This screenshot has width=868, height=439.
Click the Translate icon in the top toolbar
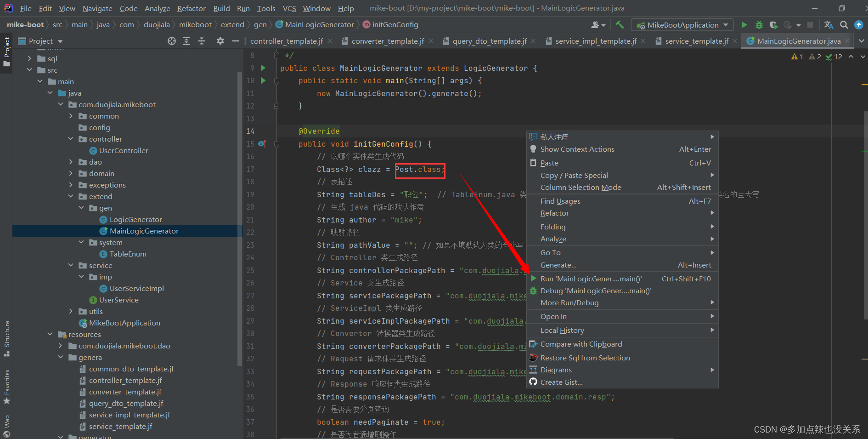[x=829, y=25]
